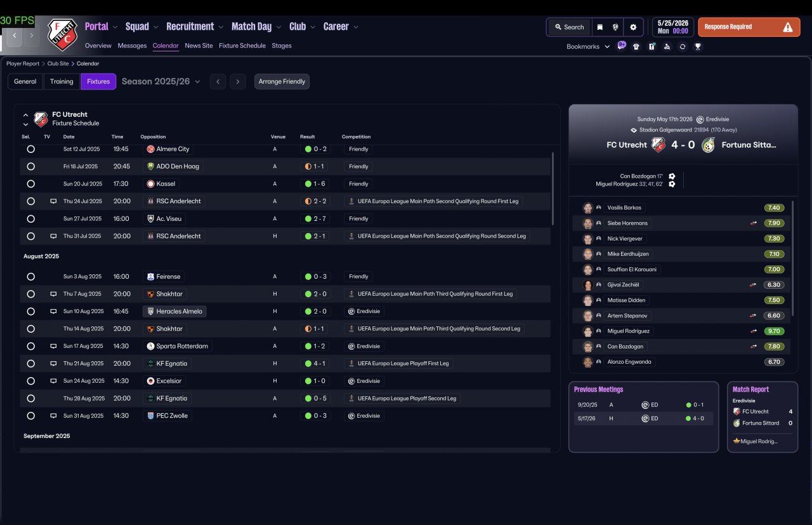Click the Arrange Friendly button
Image resolution: width=812 pixels, height=525 pixels.
(x=282, y=81)
